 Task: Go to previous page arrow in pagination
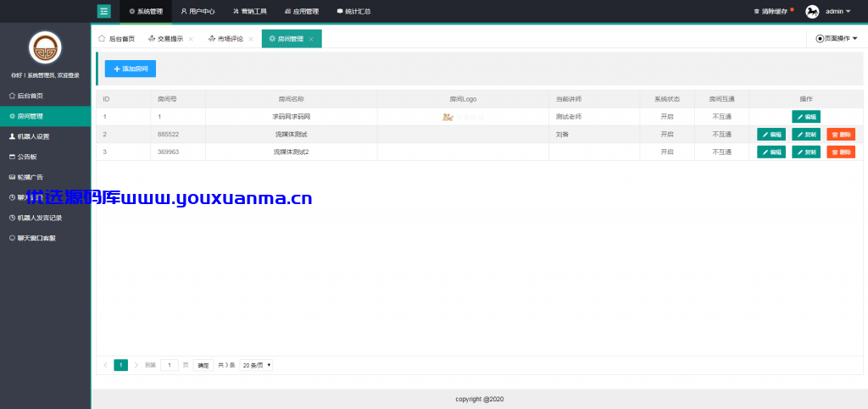(x=105, y=365)
